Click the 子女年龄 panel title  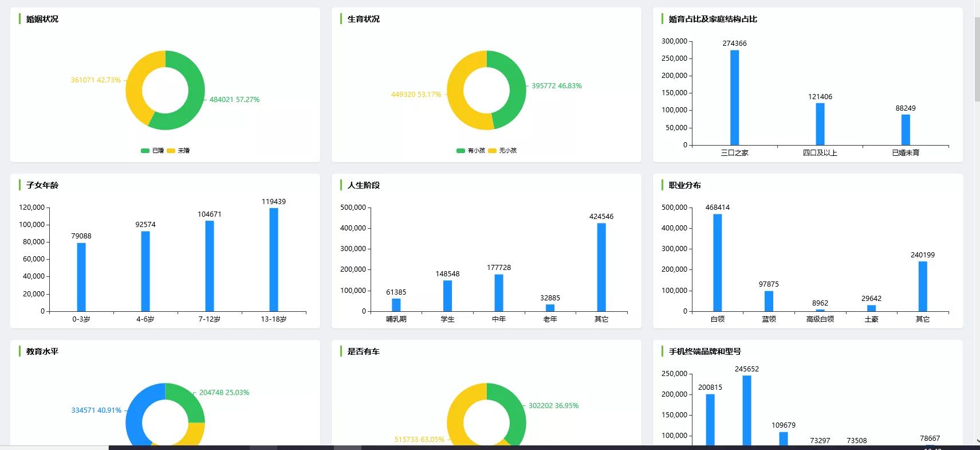tap(42, 185)
